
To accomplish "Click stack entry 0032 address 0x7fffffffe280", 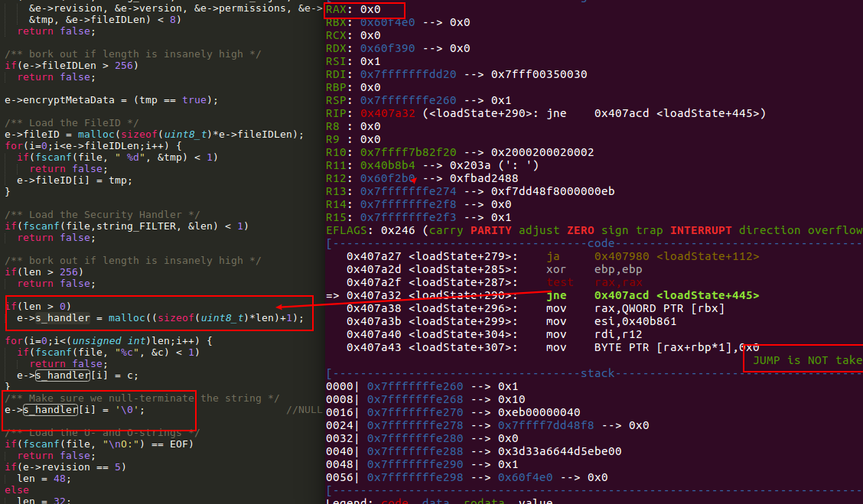I will tap(415, 438).
